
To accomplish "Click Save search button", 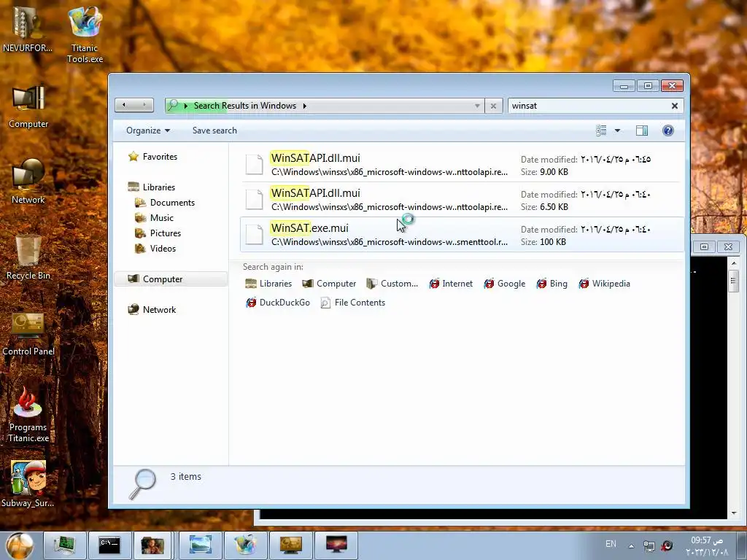I will [x=214, y=131].
